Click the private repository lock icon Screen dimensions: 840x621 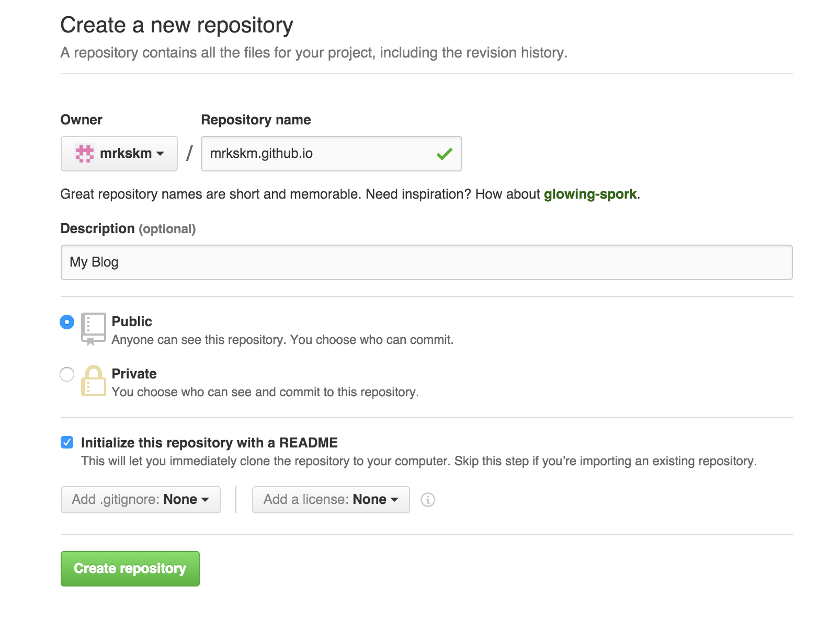click(x=94, y=381)
